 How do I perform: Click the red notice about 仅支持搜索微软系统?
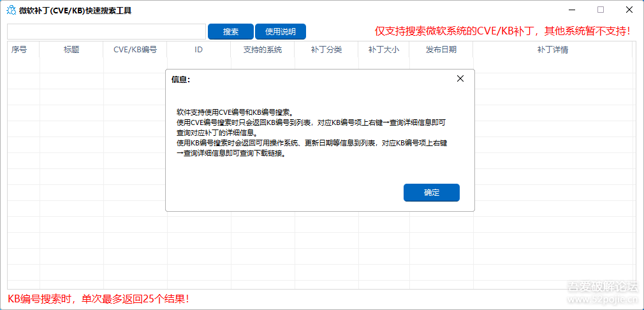[x=502, y=31]
